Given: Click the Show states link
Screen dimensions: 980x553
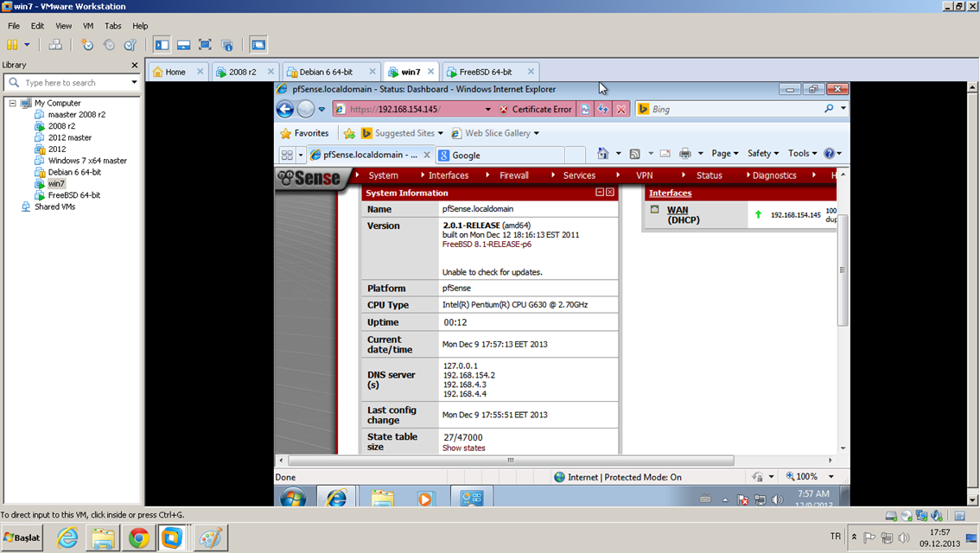Looking at the screenshot, I should click(464, 448).
